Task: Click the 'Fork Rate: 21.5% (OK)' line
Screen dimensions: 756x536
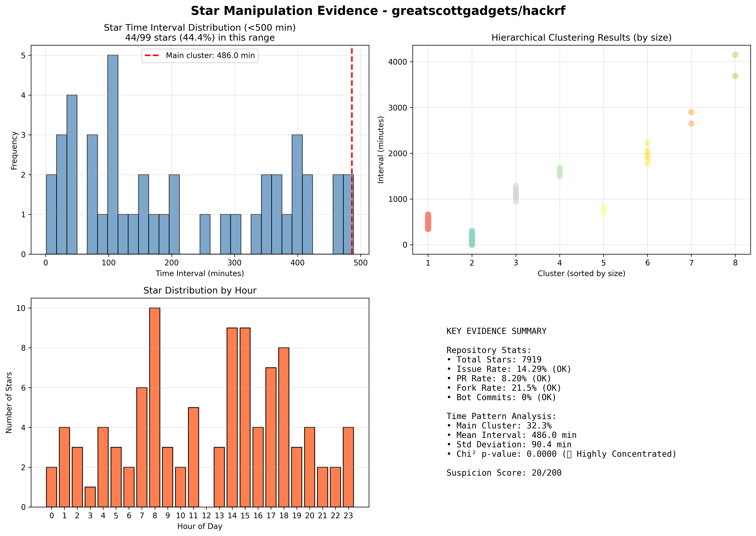Action: tap(504, 388)
